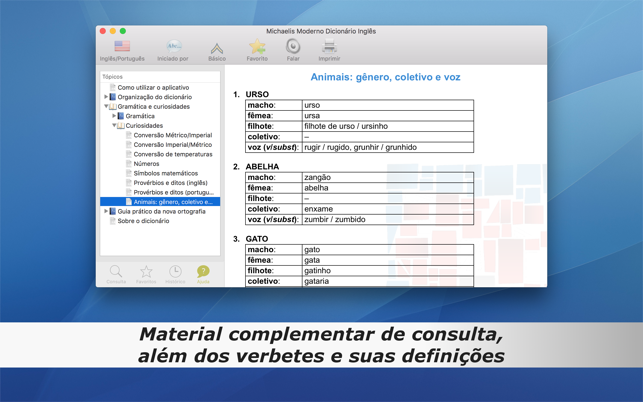Click the 'enxame' cell

(388, 209)
